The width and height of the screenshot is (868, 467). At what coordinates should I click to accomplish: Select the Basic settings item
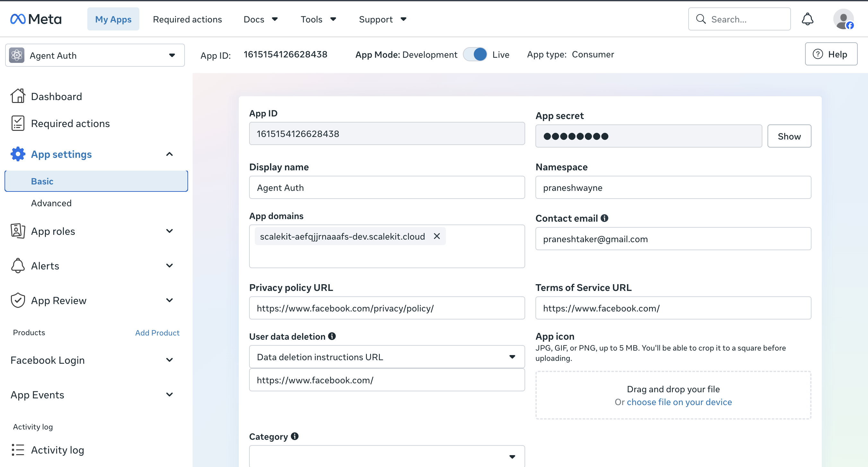tap(96, 181)
